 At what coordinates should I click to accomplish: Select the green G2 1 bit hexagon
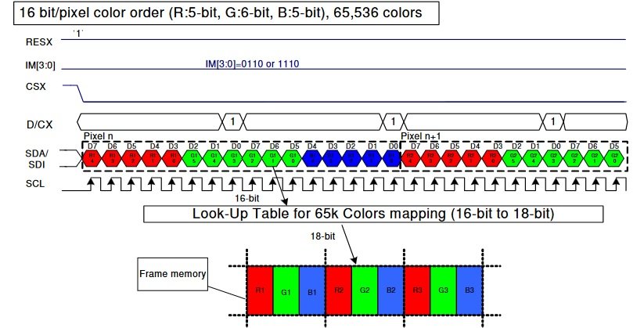point(594,158)
